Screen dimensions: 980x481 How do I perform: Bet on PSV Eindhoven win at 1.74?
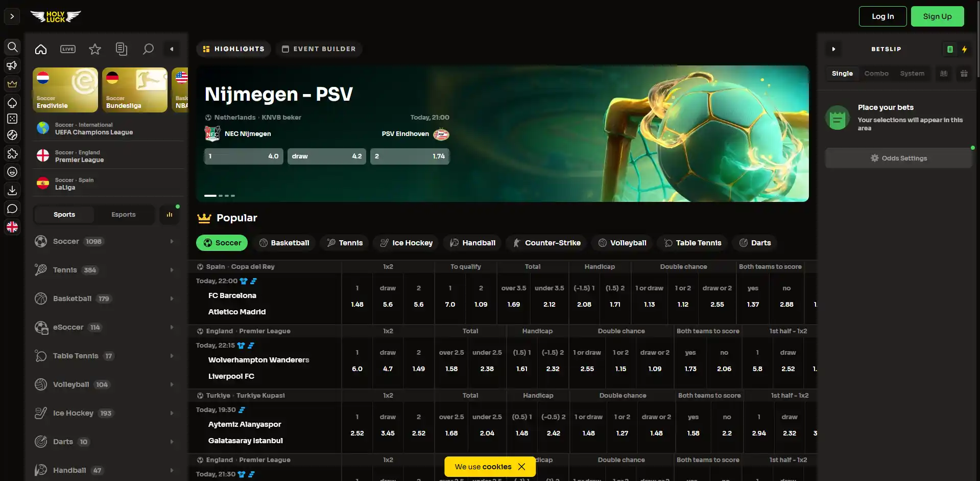(x=410, y=156)
